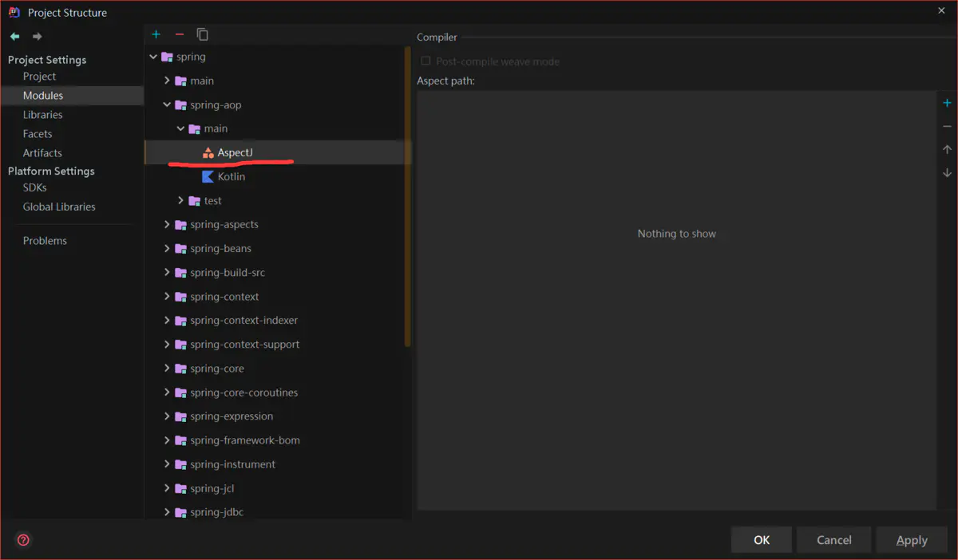The image size is (958, 560).
Task: Expand the spring-build-src module
Action: coord(167,272)
